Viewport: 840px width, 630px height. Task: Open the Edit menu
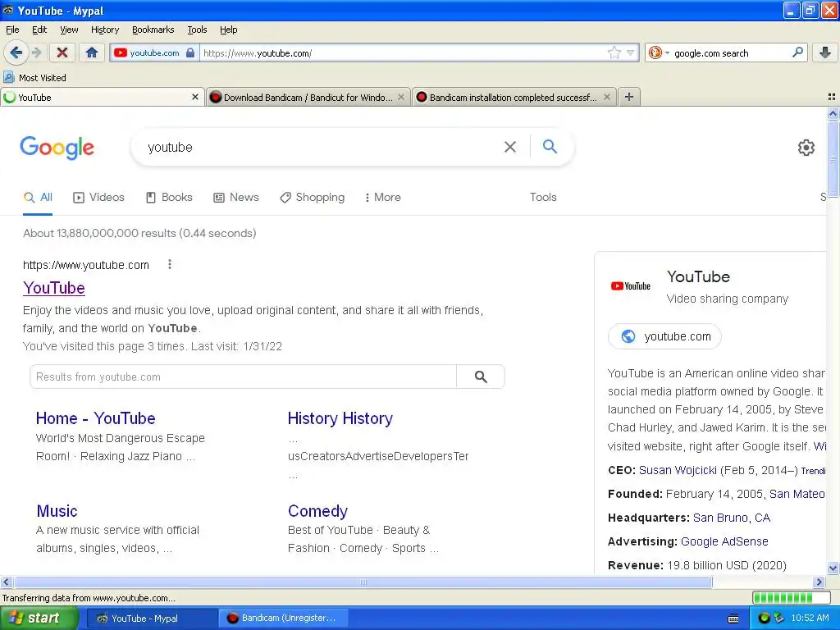[x=39, y=30]
